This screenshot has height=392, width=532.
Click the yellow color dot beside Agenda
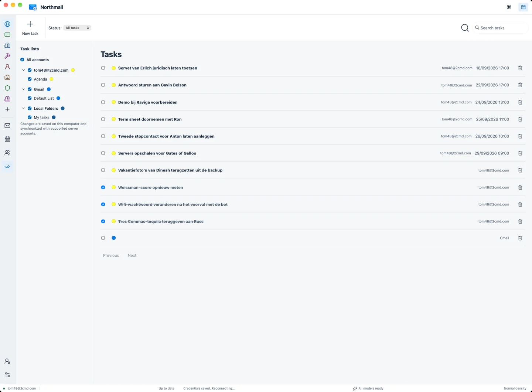(51, 79)
